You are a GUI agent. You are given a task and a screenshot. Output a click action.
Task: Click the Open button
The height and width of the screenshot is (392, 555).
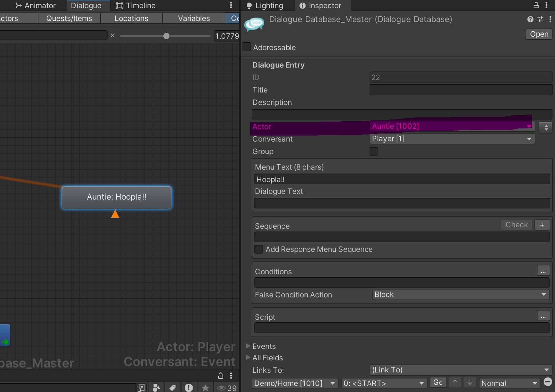pyautogui.click(x=539, y=34)
